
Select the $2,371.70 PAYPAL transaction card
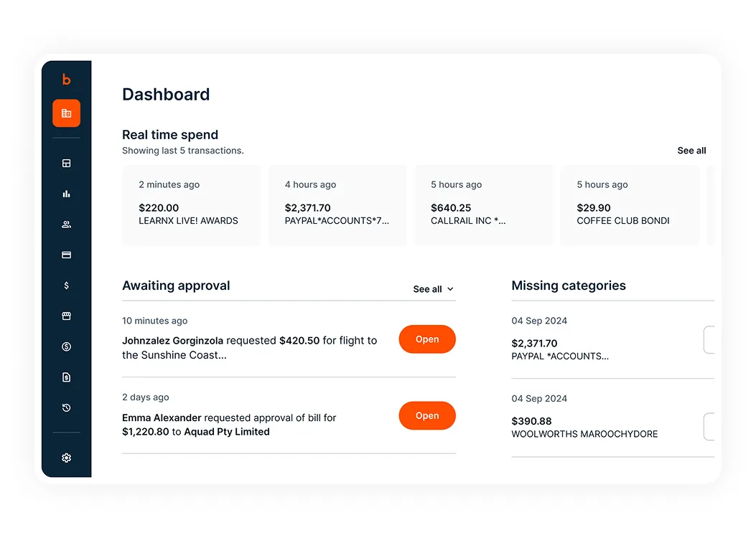point(337,206)
